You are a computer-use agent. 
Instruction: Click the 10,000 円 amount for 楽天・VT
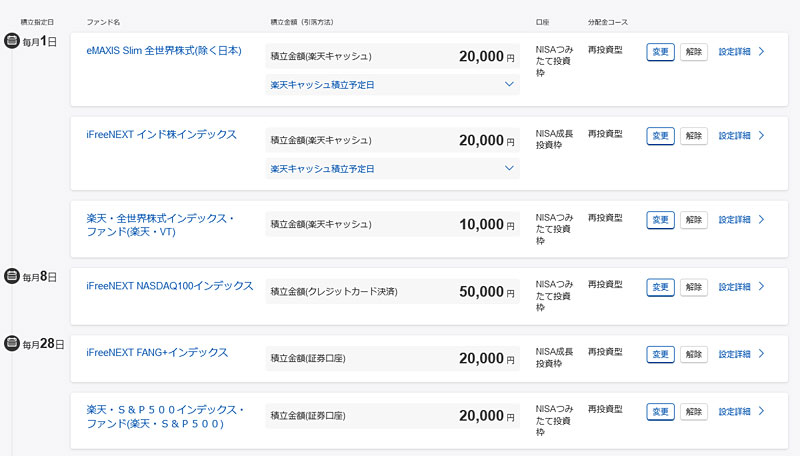pyautogui.click(x=487, y=224)
